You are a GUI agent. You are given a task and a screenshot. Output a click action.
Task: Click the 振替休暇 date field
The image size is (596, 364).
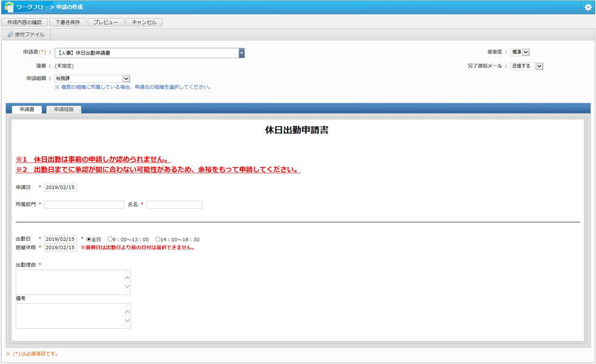[x=60, y=248]
